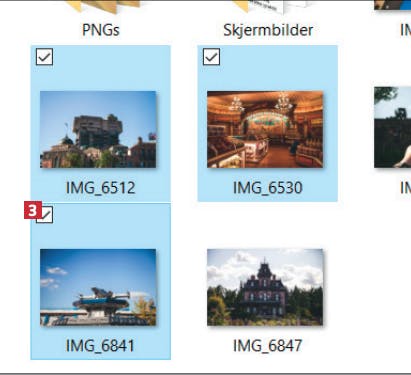The image size is (411, 375).
Task: Select the IMG_6530 shop interior thumbnail
Action: [x=265, y=129]
